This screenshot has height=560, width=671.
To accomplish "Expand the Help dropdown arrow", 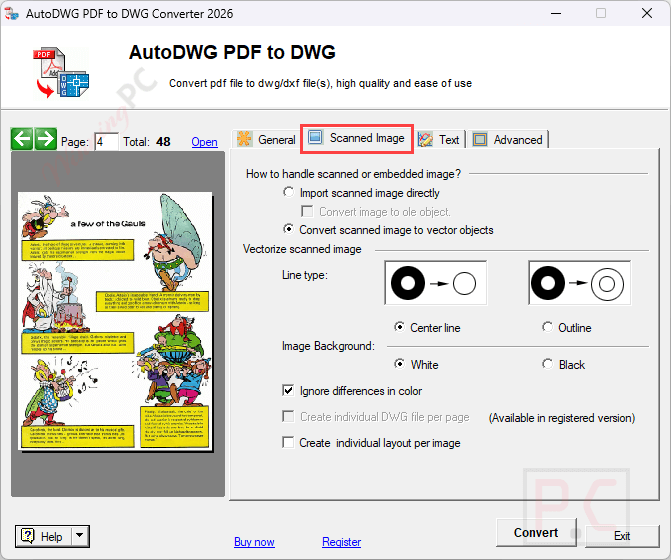I will point(80,536).
